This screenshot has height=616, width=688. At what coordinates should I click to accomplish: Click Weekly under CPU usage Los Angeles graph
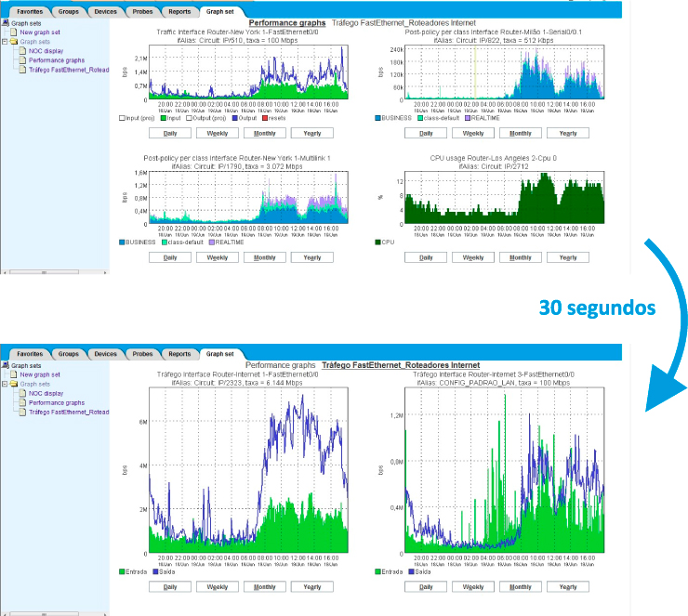pyautogui.click(x=473, y=257)
